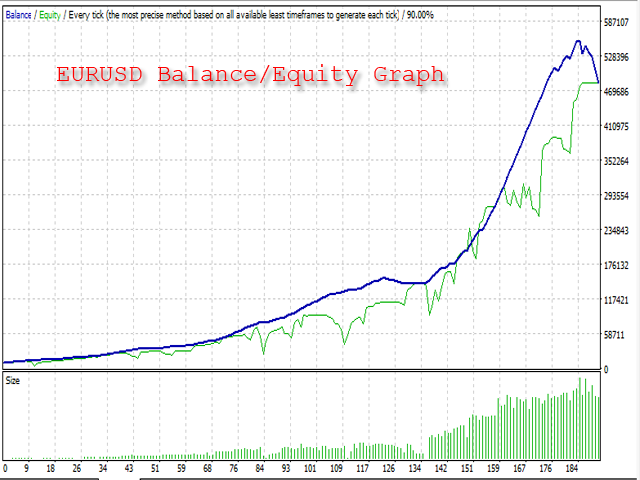The width and height of the screenshot is (640, 480).
Task: Click the "Size" label of the lower panel
Action: point(12,381)
